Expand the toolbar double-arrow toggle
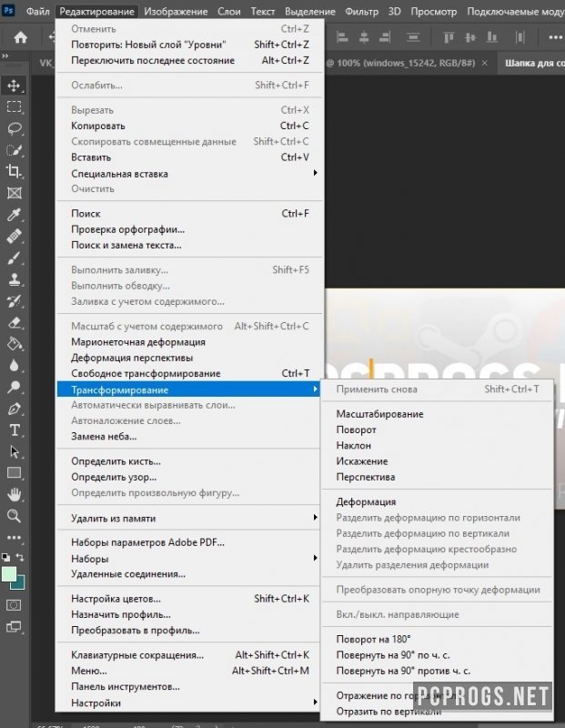The width and height of the screenshot is (565, 728). point(5,56)
